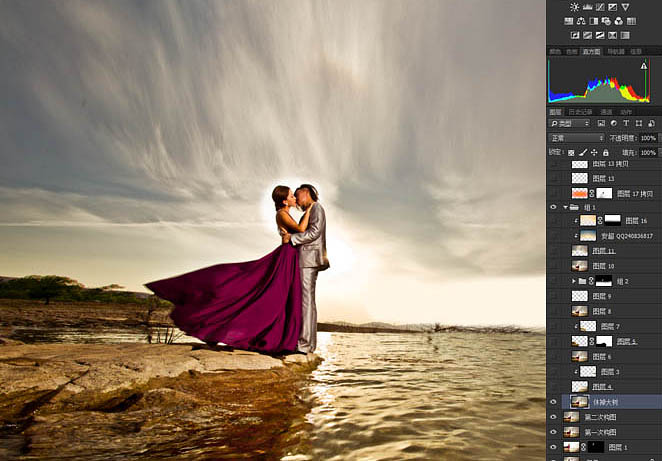Add a Color Balance adjustment
The width and height of the screenshot is (662, 461).
point(581,21)
